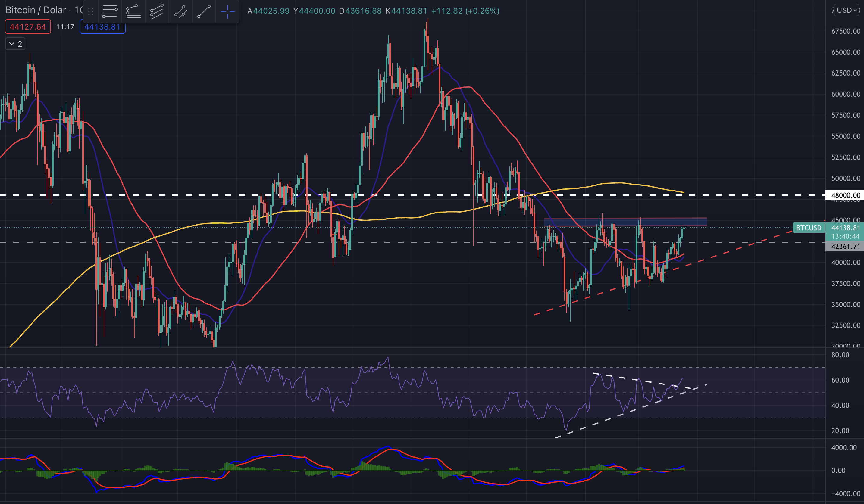Select the extended line drawing tool
This screenshot has height=504, width=864.
pyautogui.click(x=180, y=11)
